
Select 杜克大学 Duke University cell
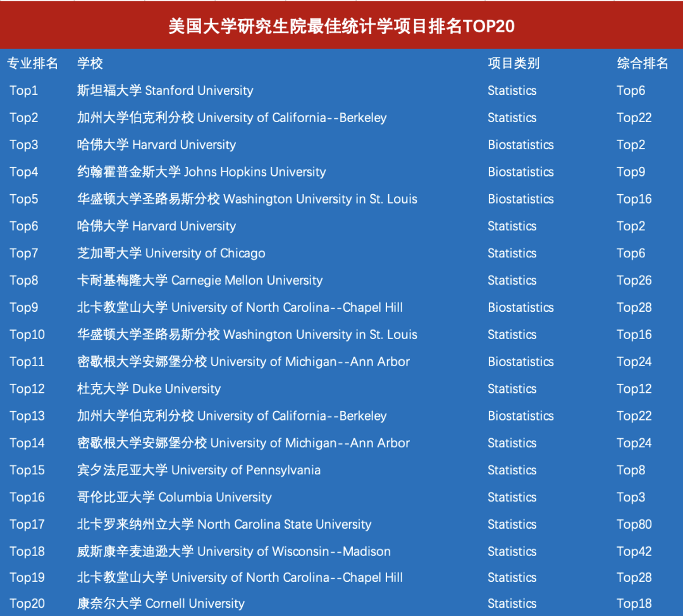[x=149, y=388]
